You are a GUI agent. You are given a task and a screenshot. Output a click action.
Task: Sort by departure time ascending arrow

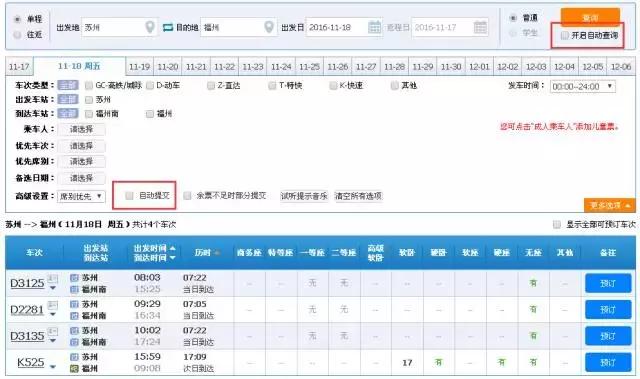coord(173,248)
